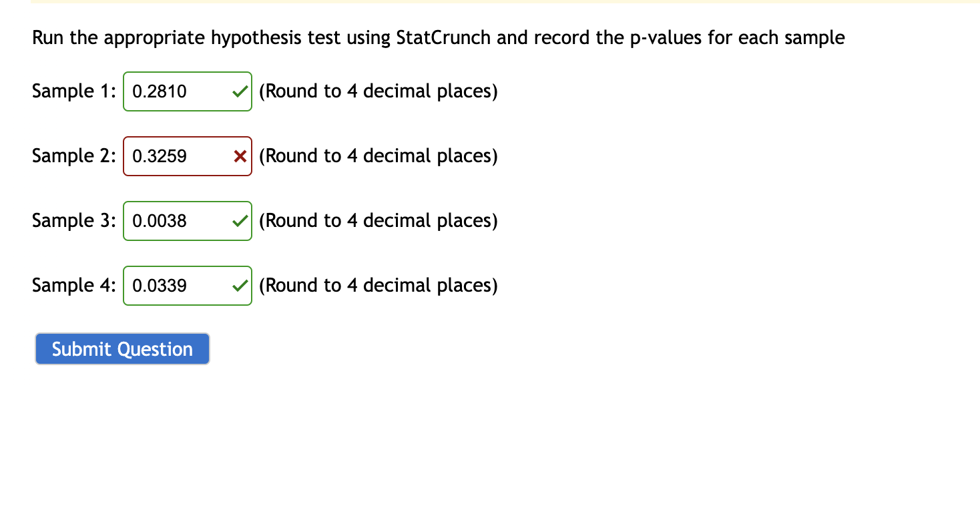980x518 pixels.
Task: Click the green checkmark beside Sample 3
Action: coord(240,220)
